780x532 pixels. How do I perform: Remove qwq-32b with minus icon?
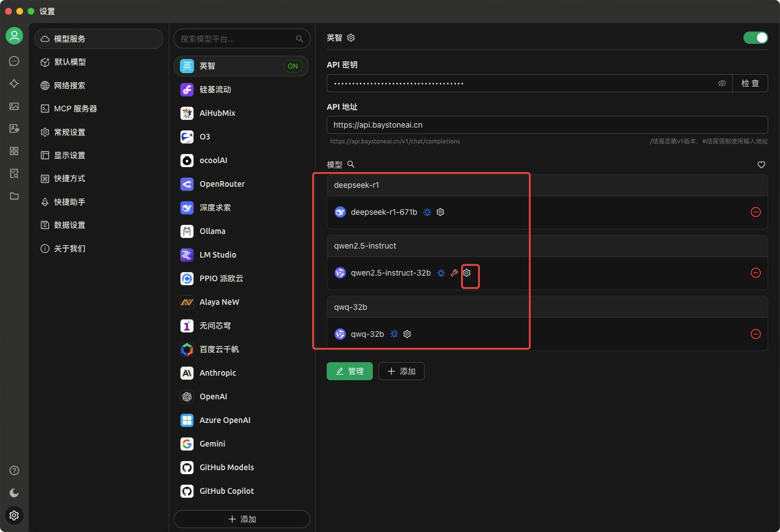(x=756, y=334)
